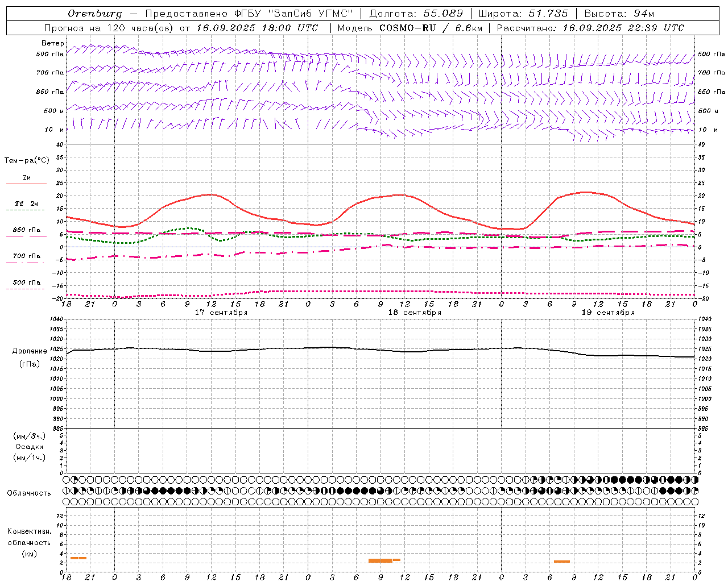Click the '(гПа)' unit under Давление

click(30, 364)
